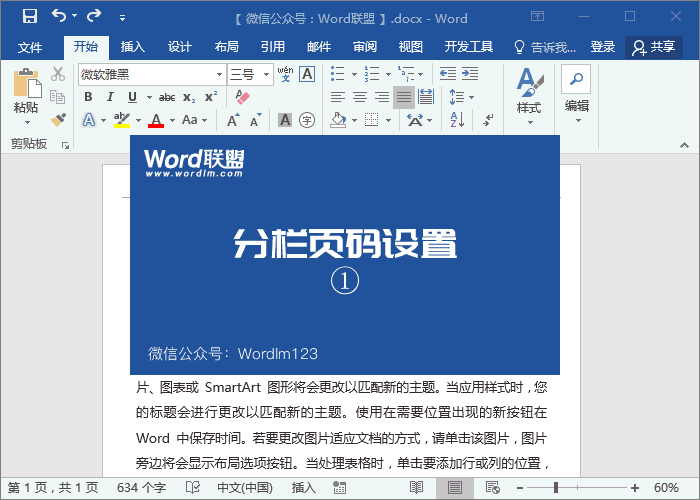This screenshot has width=700, height=500.
Task: Open the Aa change case dropdown
Action: (194, 120)
